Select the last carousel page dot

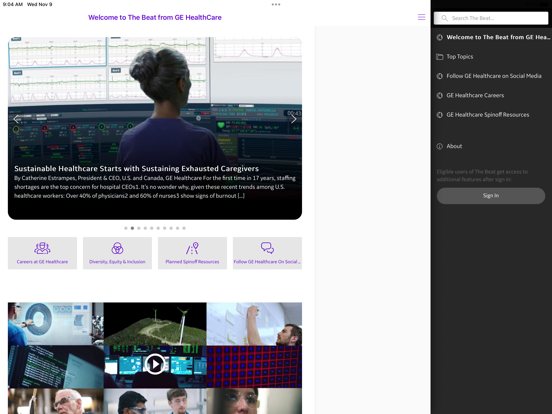pos(184,228)
